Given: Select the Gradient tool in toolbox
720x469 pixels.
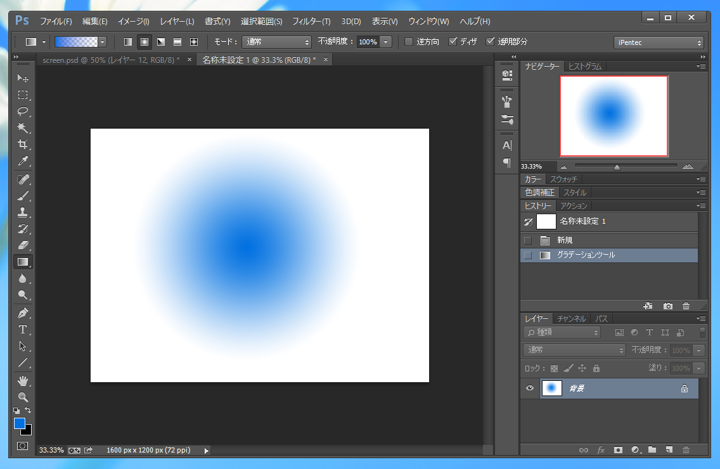Looking at the screenshot, I should pos(22,262).
